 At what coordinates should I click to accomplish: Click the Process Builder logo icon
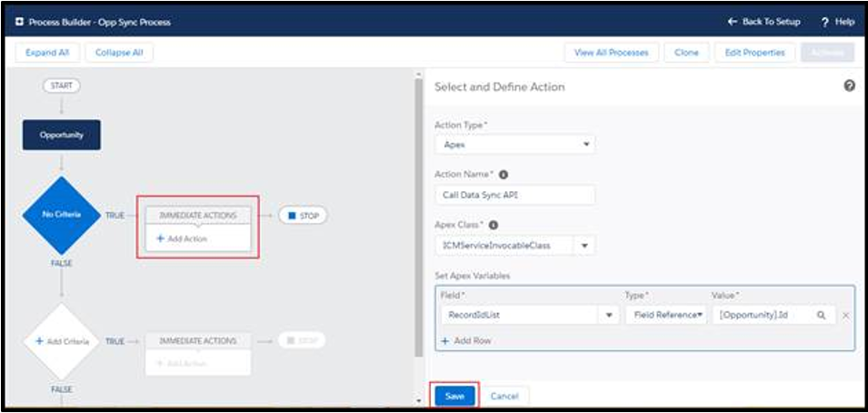(x=19, y=22)
